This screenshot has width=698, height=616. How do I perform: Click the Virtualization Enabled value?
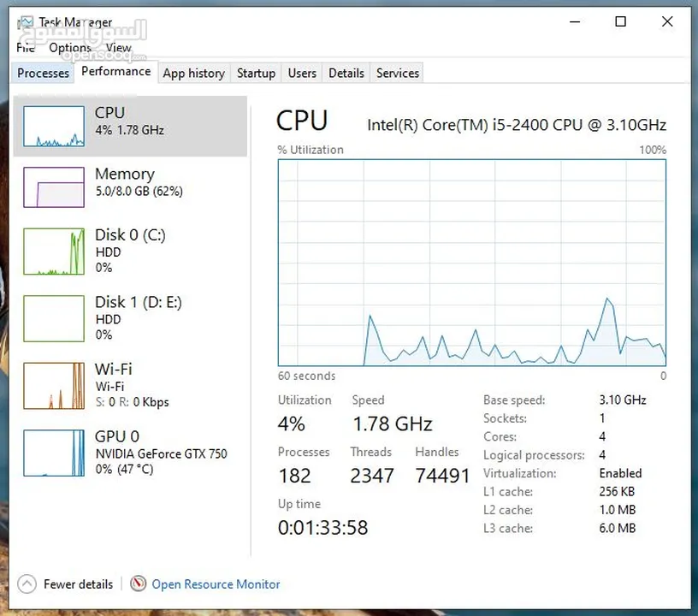click(620, 473)
